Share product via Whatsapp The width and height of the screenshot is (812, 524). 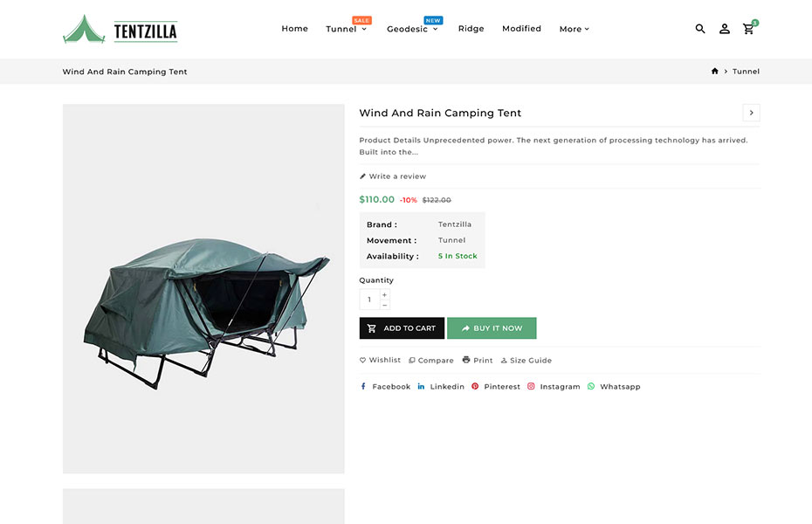[x=614, y=387]
